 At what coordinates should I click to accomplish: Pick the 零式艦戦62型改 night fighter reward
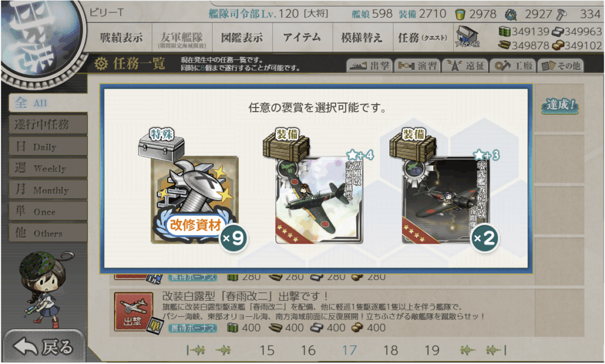[445, 200]
